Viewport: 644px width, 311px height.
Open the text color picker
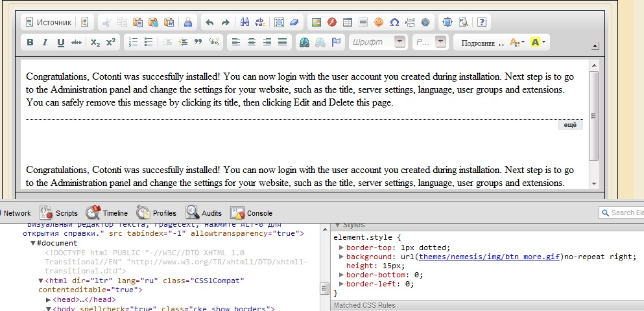[x=517, y=42]
